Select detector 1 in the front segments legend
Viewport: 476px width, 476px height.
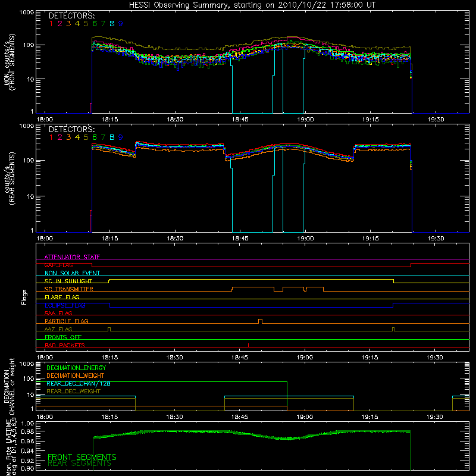(x=51, y=24)
